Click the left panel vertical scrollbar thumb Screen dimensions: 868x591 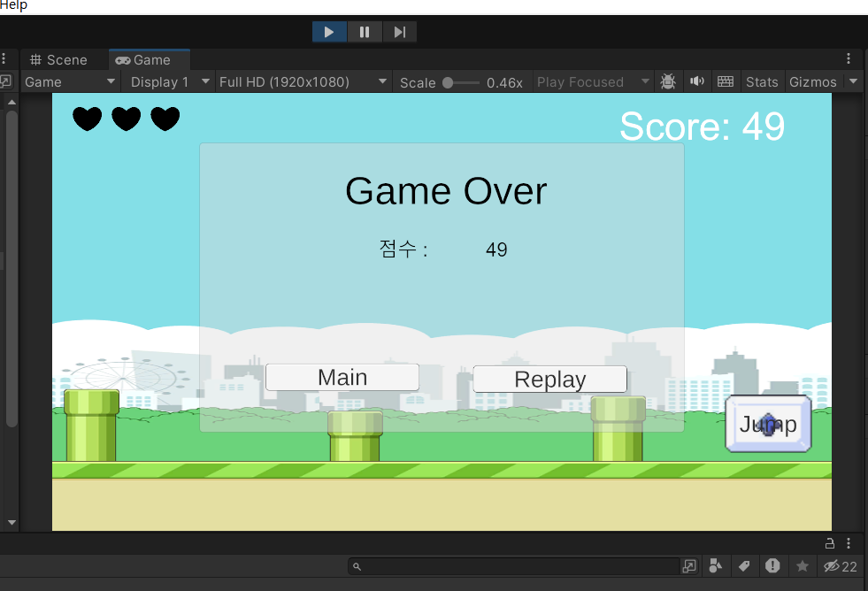(x=12, y=269)
